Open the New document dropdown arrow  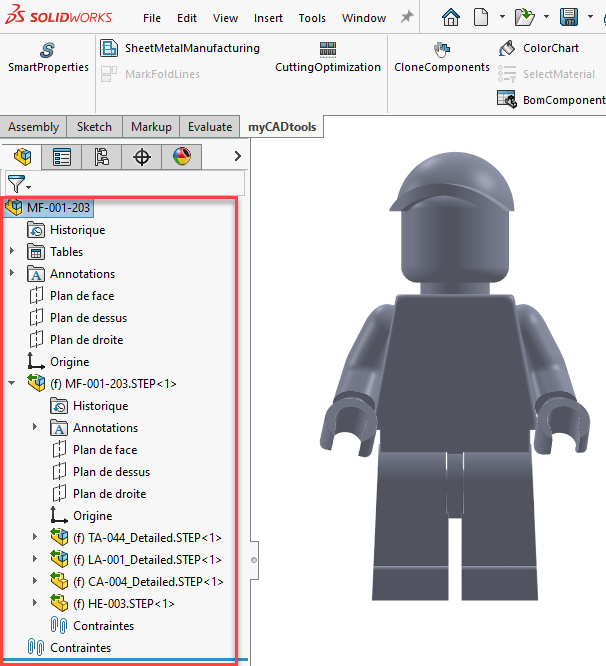coord(502,17)
